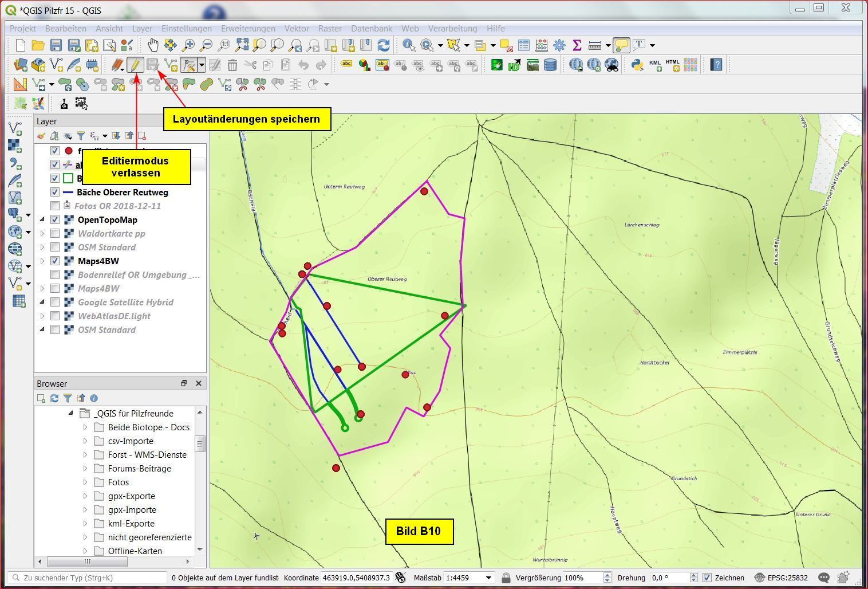Open the Verarbeitung menu
The width and height of the screenshot is (868, 589).
(452, 28)
